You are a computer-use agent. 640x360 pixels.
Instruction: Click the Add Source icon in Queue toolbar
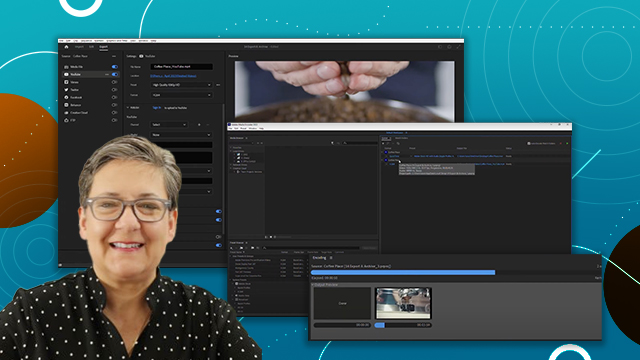coord(383,143)
